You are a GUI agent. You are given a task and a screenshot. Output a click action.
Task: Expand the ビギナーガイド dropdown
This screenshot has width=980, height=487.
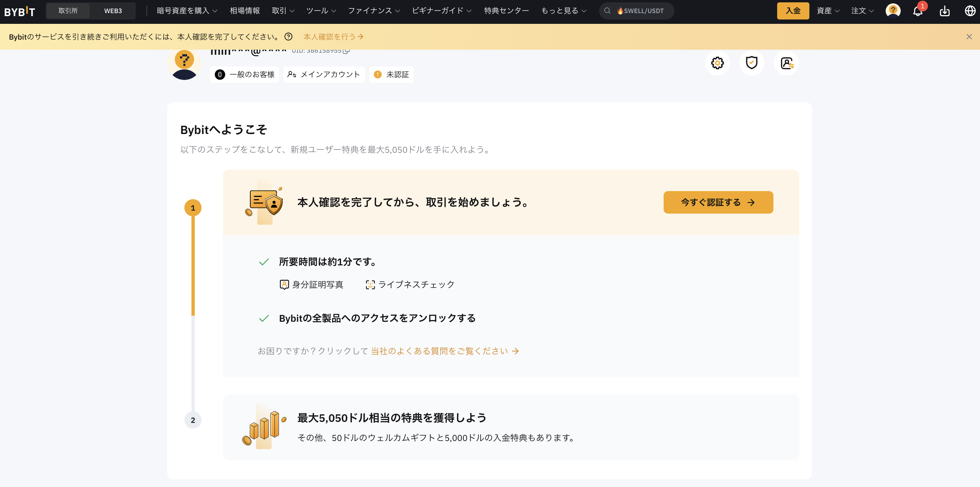tap(442, 11)
